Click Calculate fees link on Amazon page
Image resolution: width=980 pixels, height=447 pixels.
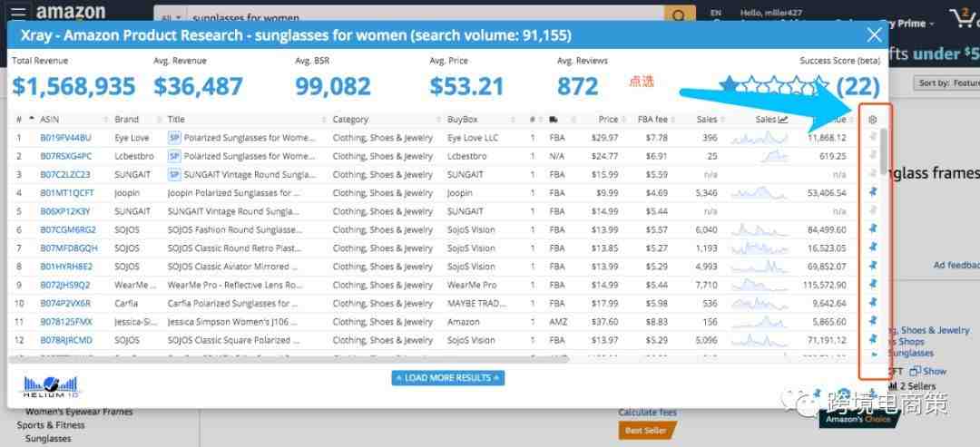point(647,413)
